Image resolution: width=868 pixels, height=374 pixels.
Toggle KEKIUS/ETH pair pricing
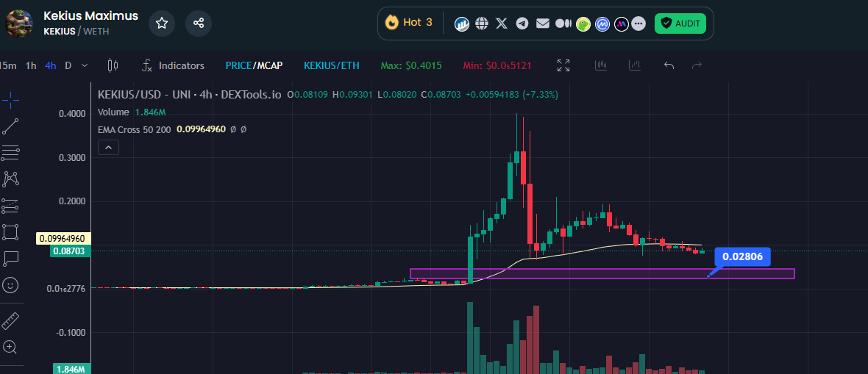coord(332,65)
